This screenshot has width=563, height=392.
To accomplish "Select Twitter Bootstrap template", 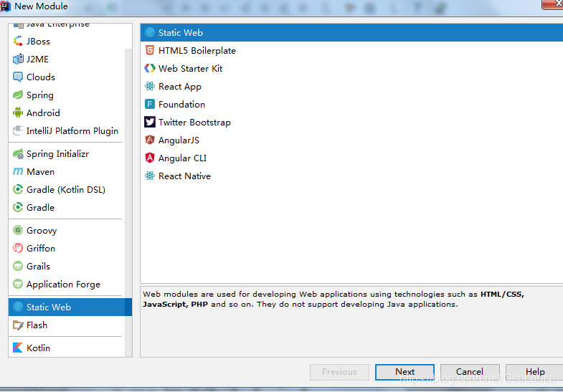I will [x=351, y=122].
